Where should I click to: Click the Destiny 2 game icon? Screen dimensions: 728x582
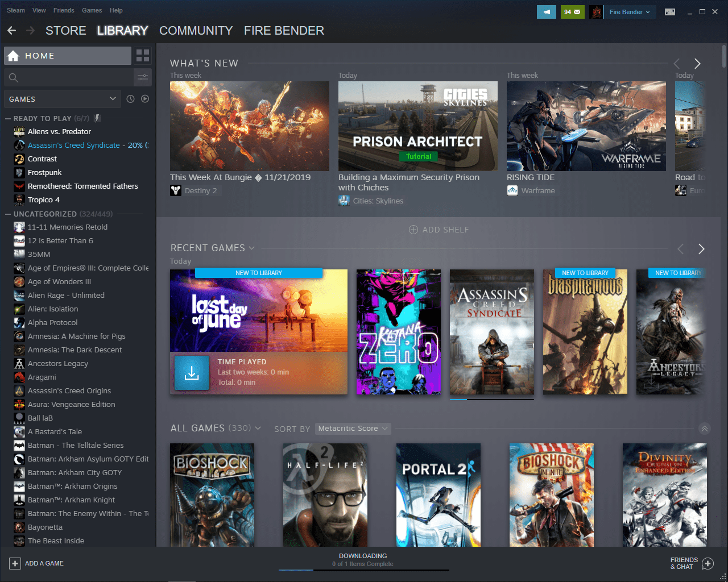[176, 190]
